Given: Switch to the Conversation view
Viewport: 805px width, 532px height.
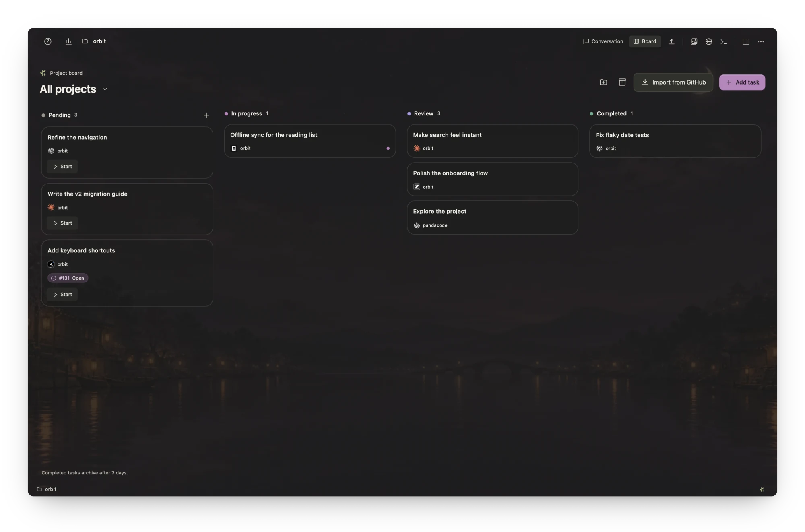Looking at the screenshot, I should 603,41.
